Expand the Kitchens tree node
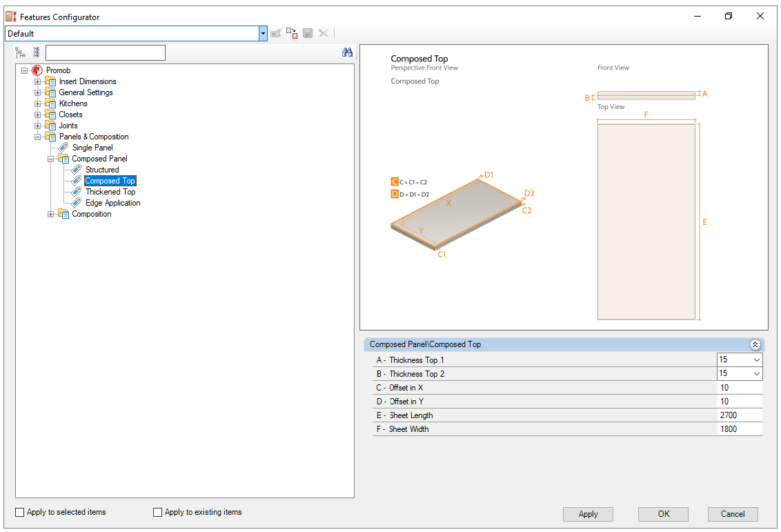 (x=39, y=104)
